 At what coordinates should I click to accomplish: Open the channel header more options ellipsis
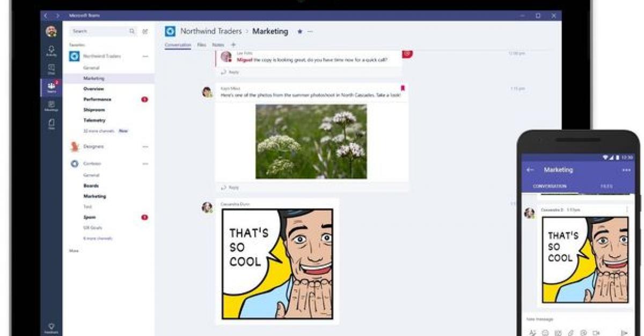[310, 32]
